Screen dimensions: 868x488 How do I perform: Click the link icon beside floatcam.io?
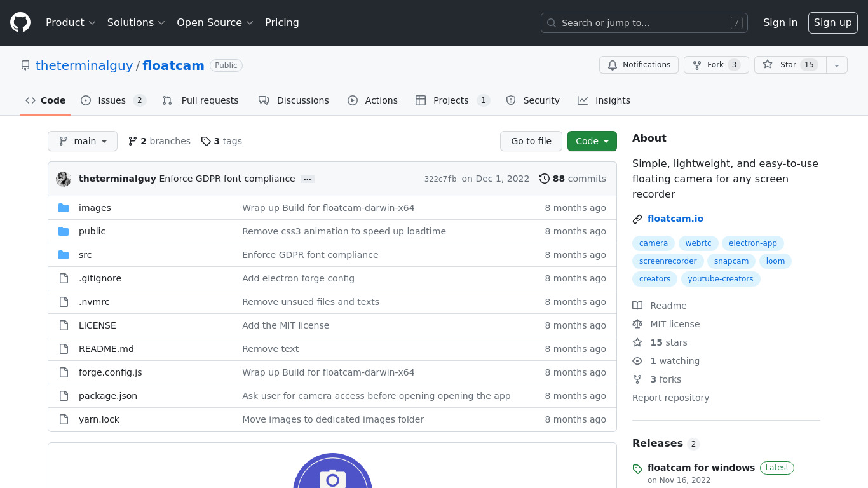point(637,219)
